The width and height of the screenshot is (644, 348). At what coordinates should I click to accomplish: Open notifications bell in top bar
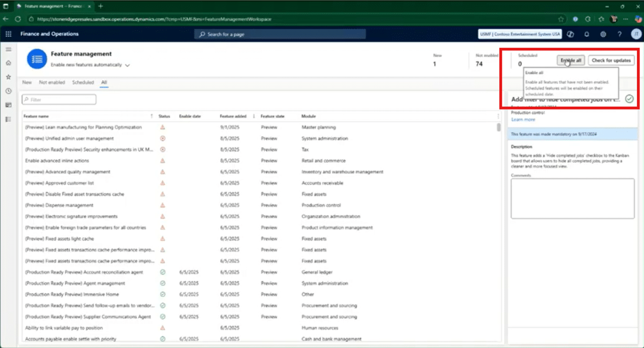click(587, 34)
